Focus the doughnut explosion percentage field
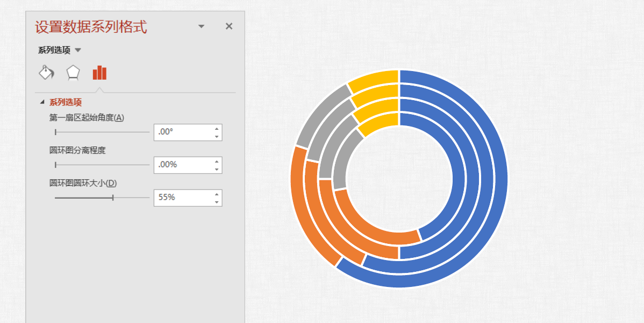Viewport: 644px width, 323px height. coord(183,165)
